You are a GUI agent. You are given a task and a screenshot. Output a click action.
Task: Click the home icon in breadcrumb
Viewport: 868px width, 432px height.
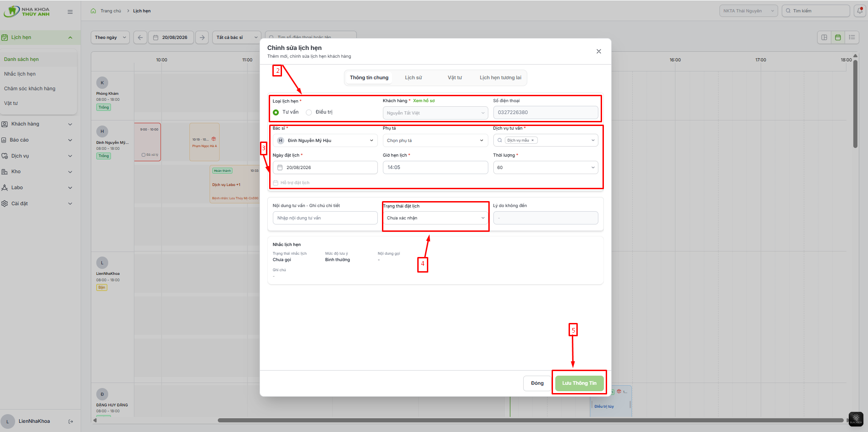(x=94, y=11)
